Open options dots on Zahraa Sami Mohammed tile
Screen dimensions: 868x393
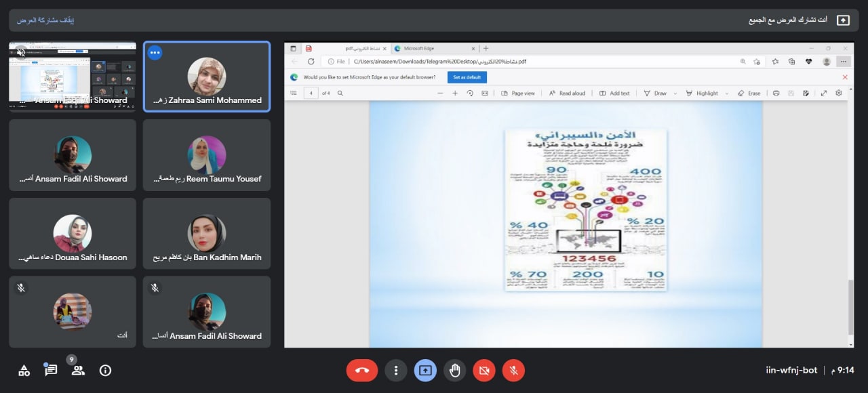(x=155, y=52)
